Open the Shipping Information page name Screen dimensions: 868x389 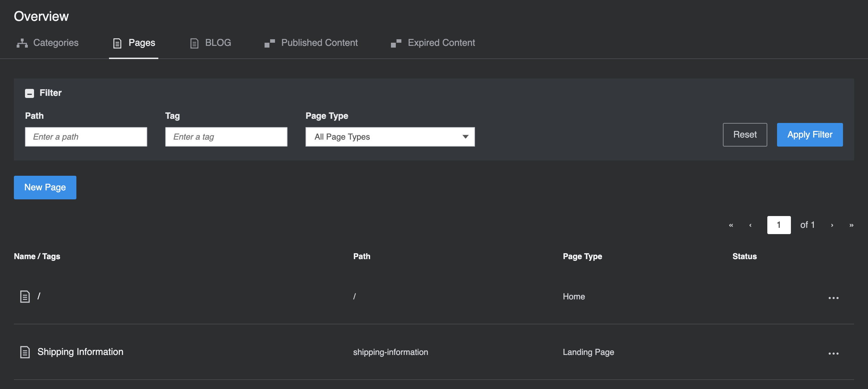click(x=80, y=352)
